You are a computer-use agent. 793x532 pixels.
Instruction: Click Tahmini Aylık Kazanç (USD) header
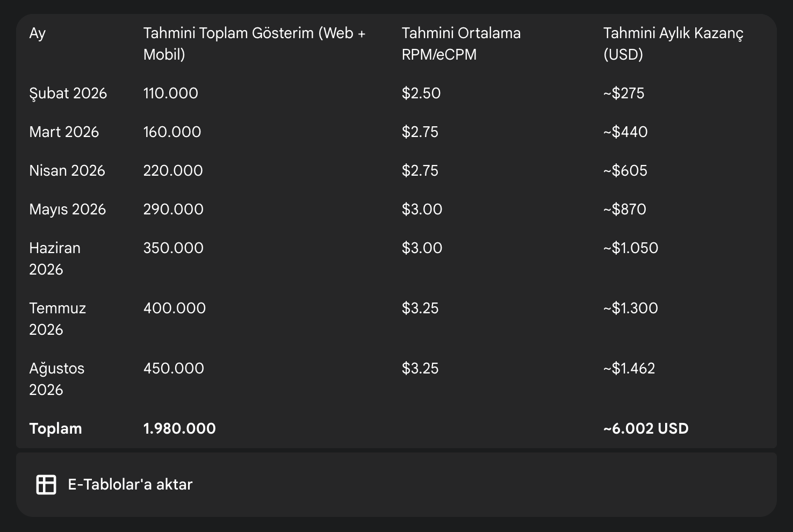673,44
